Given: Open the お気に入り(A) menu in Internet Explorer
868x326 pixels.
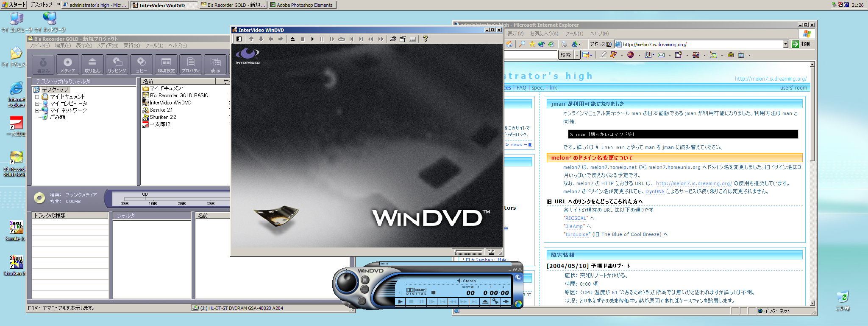Looking at the screenshot, I should 544,34.
